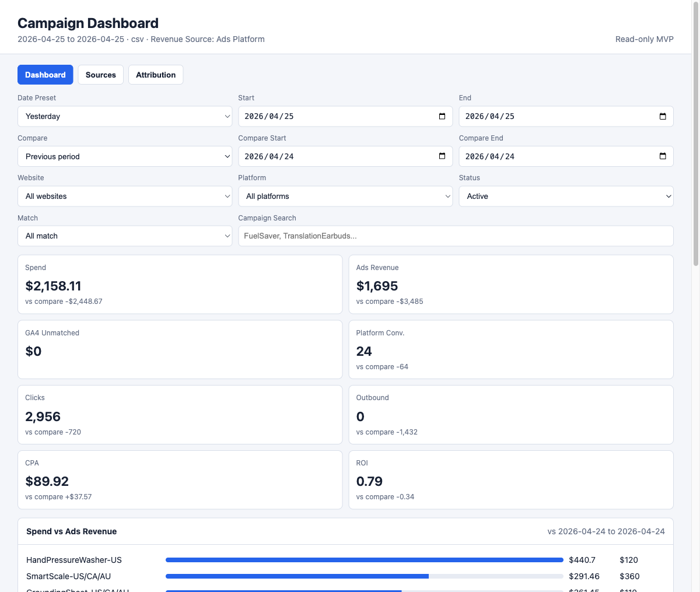
Task: Click the date range and revenue source subtitle
Action: point(141,39)
